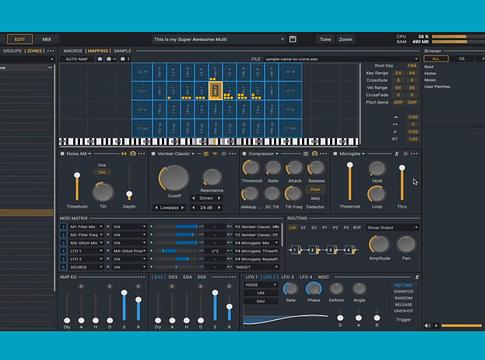
Task: Click the Zoom button
Action: point(346,39)
